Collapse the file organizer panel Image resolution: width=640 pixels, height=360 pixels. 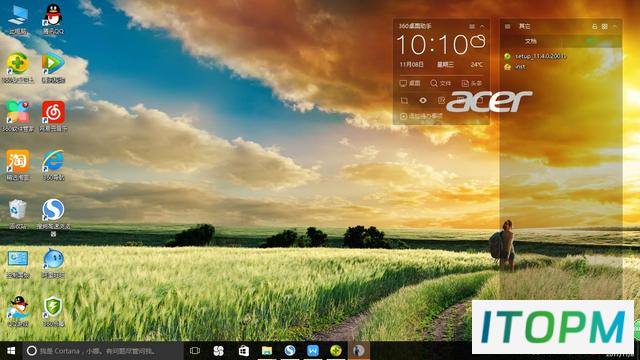(x=615, y=27)
